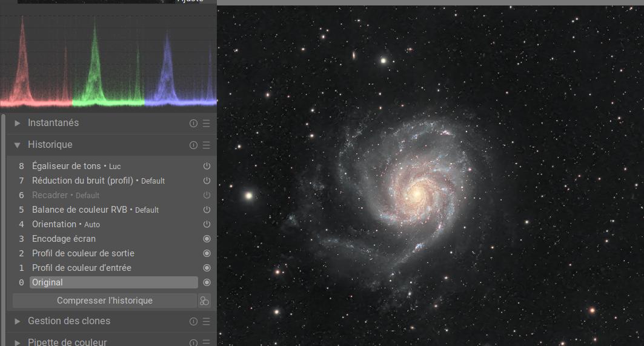
Task: Toggle Orientation power icon
Action: pyautogui.click(x=207, y=224)
